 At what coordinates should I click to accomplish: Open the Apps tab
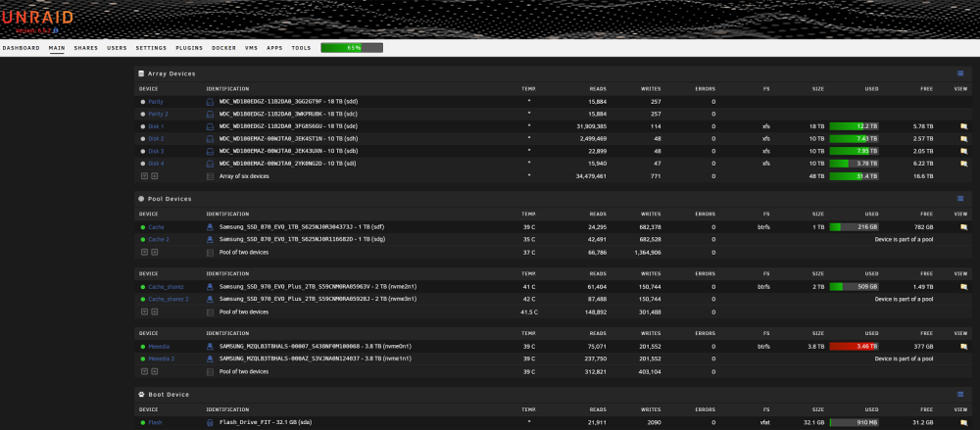pyautogui.click(x=274, y=48)
